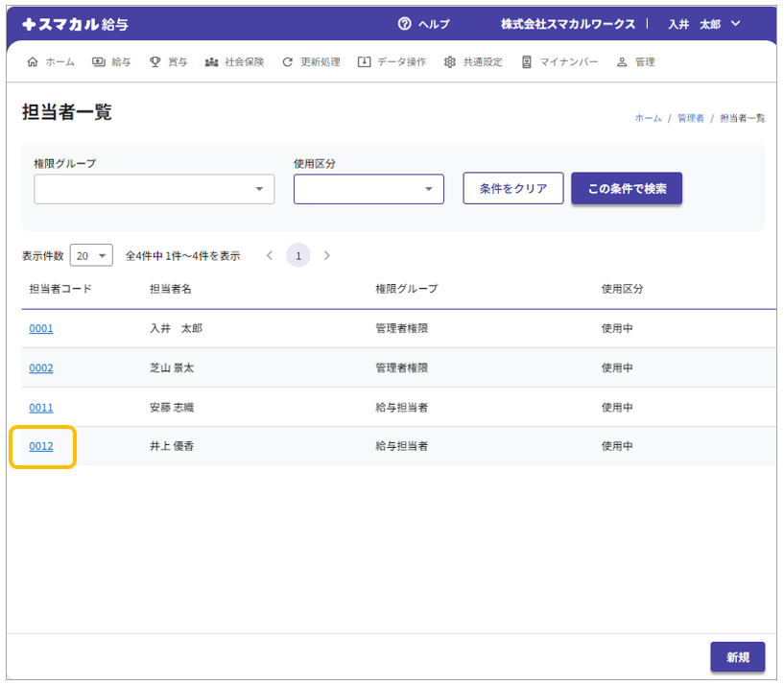Click the Home house icon in navigation

point(34,62)
